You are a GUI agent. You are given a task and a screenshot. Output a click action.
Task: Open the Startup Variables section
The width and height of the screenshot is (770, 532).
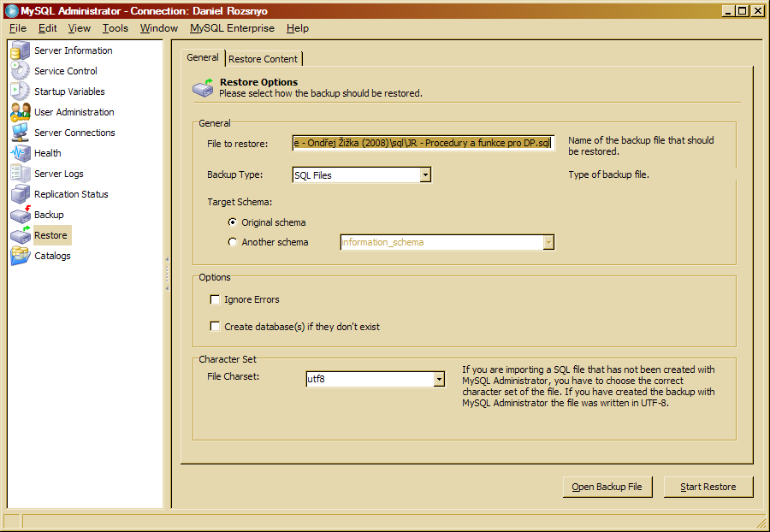(x=69, y=92)
